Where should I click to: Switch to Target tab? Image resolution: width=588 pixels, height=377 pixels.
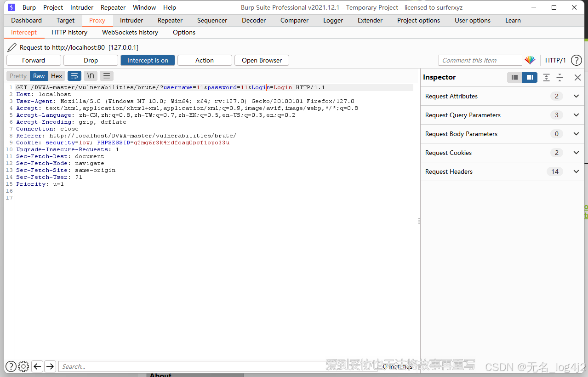(65, 20)
